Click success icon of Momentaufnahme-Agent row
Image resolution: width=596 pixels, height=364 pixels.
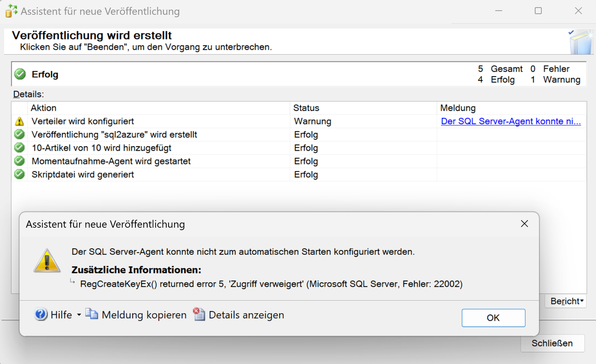point(19,161)
